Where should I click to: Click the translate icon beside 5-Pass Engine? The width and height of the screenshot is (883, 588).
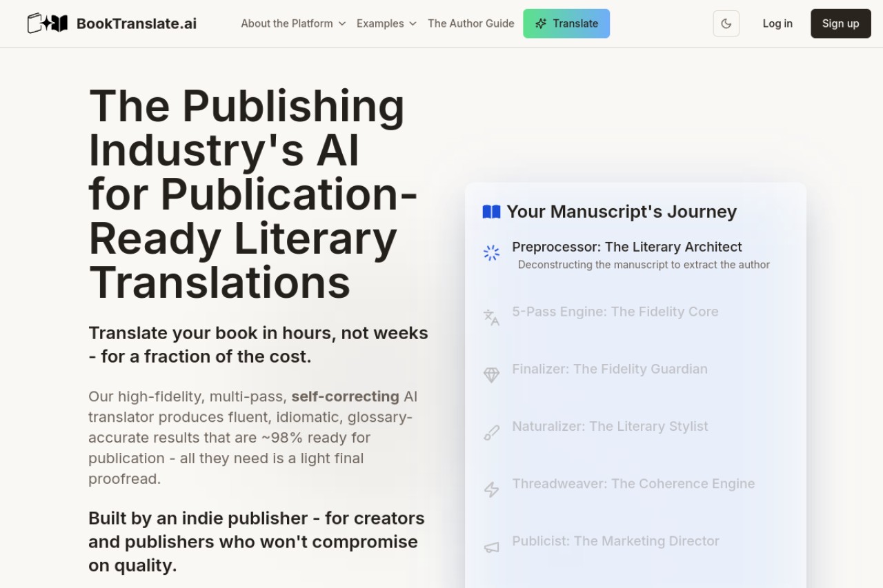pyautogui.click(x=491, y=317)
